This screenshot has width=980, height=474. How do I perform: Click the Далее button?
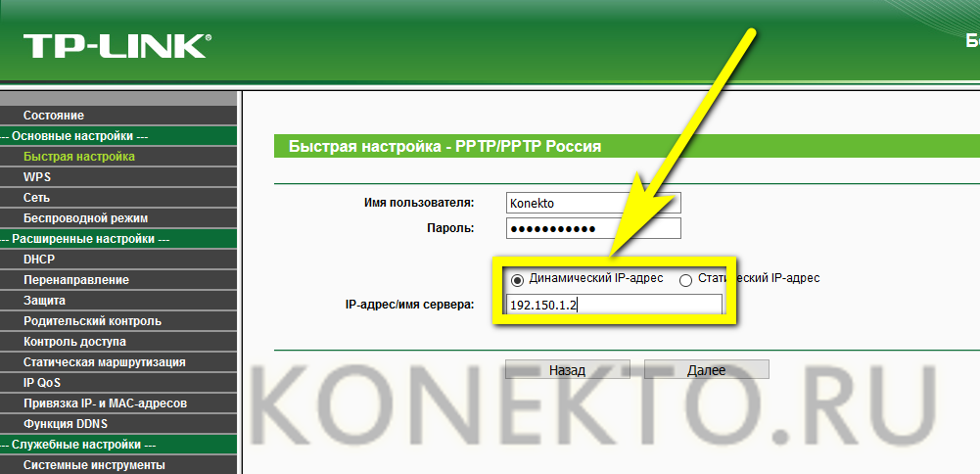tap(706, 369)
